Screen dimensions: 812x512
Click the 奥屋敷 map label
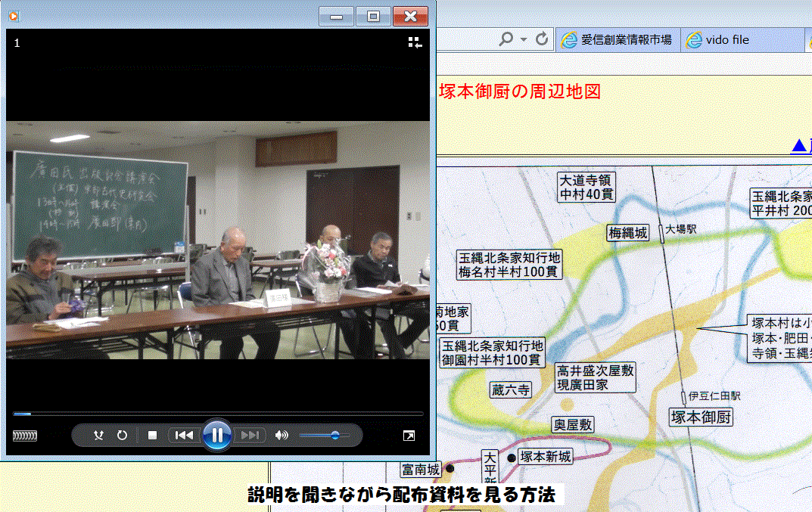(x=573, y=425)
